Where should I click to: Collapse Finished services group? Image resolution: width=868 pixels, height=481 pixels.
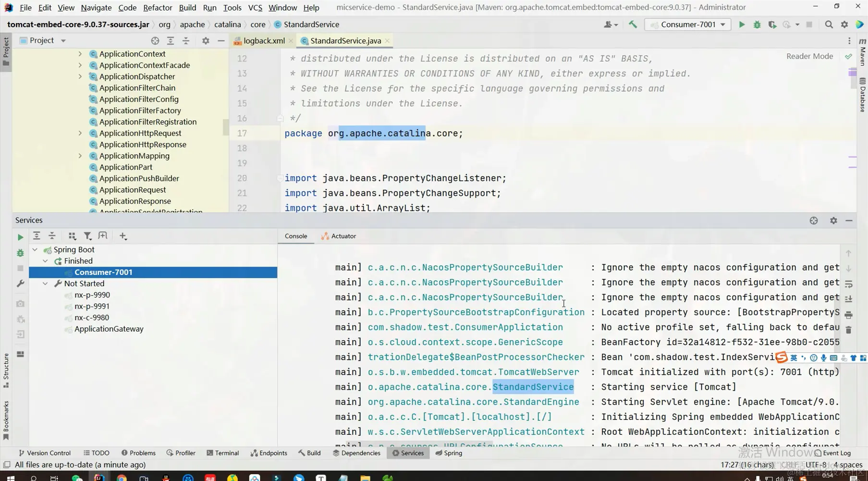tap(45, 261)
